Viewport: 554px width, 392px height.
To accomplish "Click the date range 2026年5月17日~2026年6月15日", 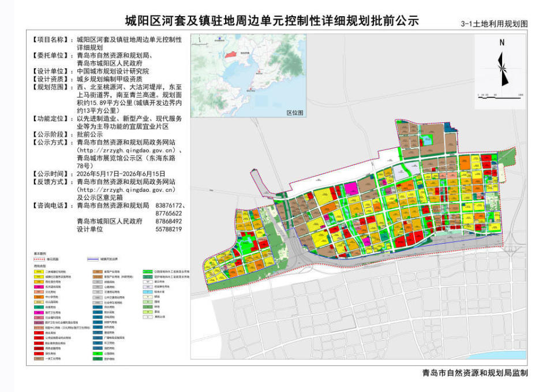I will pyautogui.click(x=121, y=174).
